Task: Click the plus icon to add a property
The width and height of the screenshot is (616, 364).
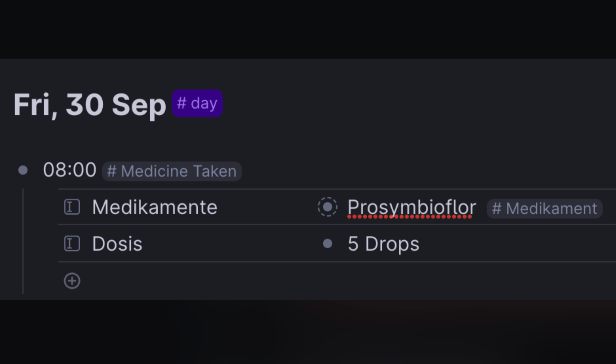Action: point(72,280)
